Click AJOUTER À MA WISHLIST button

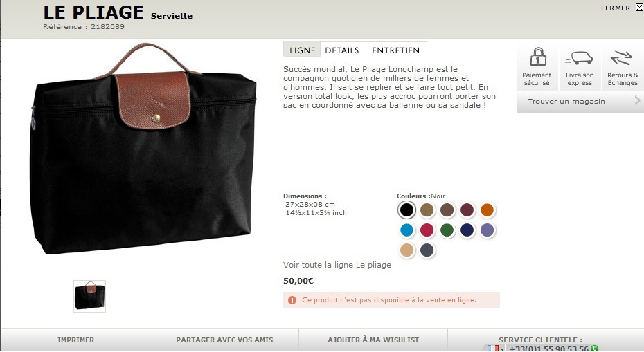coord(373,340)
